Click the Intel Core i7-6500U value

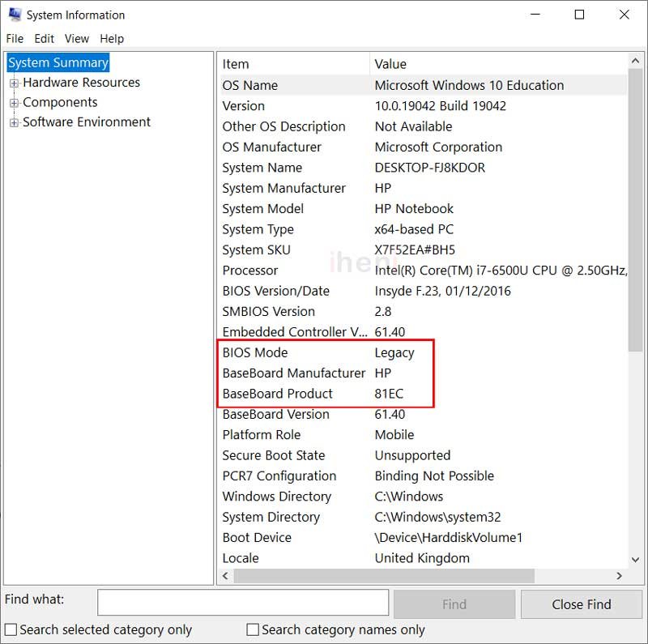pos(501,271)
